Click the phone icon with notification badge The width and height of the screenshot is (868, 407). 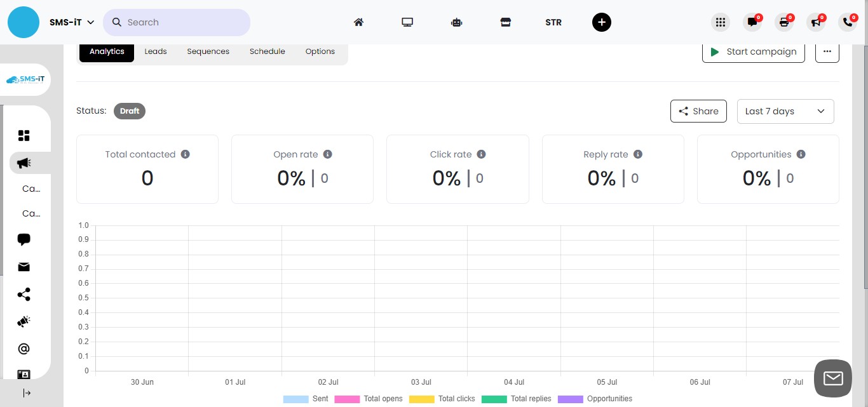(x=848, y=22)
